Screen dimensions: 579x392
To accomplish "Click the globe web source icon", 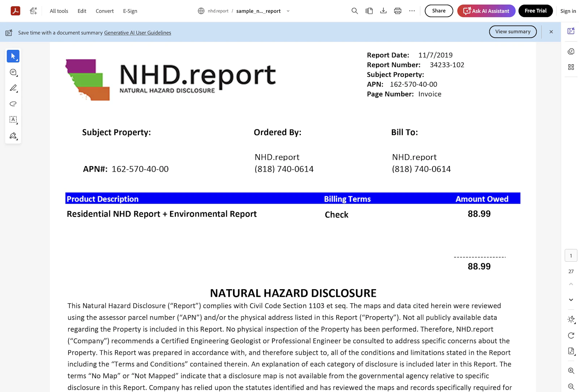I will click(201, 11).
